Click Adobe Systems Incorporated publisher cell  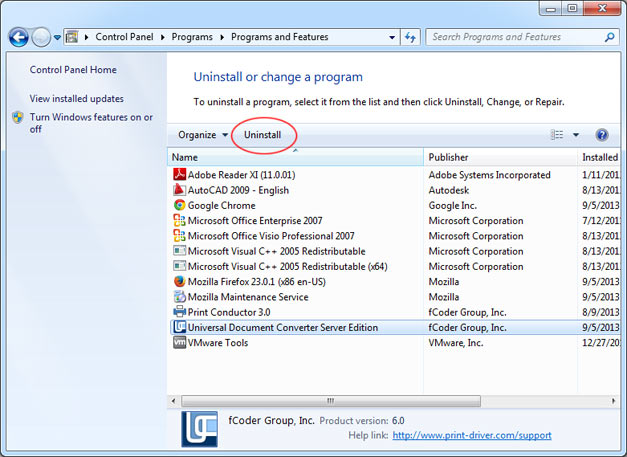[x=489, y=175]
